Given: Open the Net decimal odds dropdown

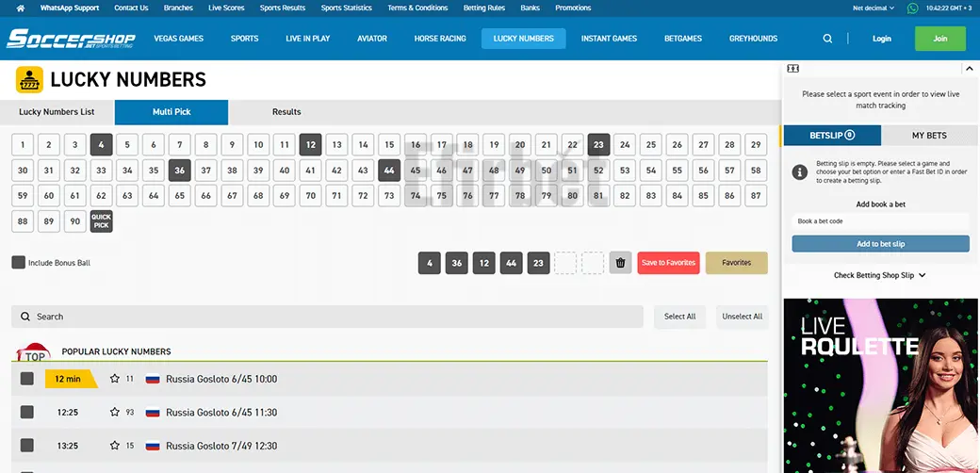Looking at the screenshot, I should click(x=874, y=8).
